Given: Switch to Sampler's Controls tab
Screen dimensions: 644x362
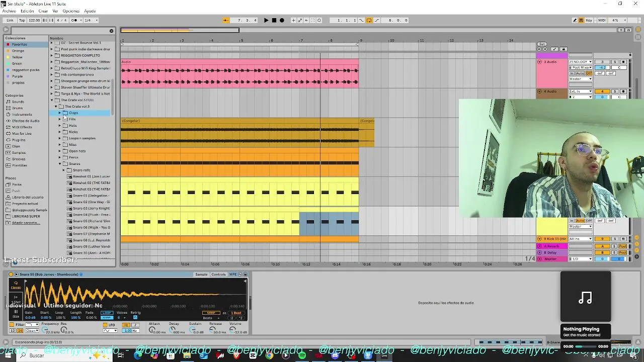Looking at the screenshot, I should tap(218, 275).
